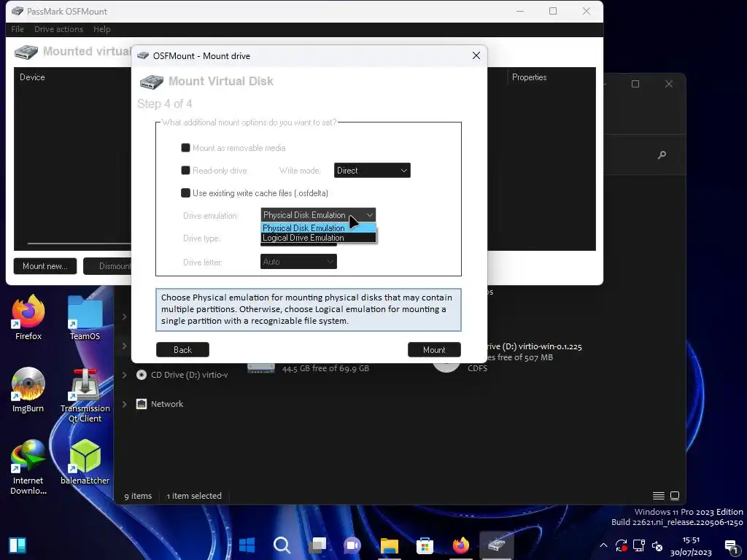Click the Properties column header
The image size is (747, 560).
point(530,77)
